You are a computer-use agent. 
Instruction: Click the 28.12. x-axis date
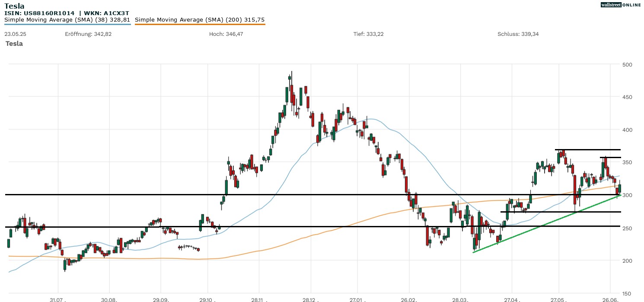coord(310,300)
